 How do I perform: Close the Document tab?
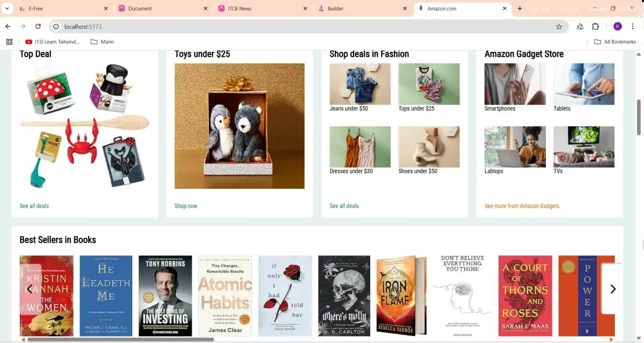205,9
